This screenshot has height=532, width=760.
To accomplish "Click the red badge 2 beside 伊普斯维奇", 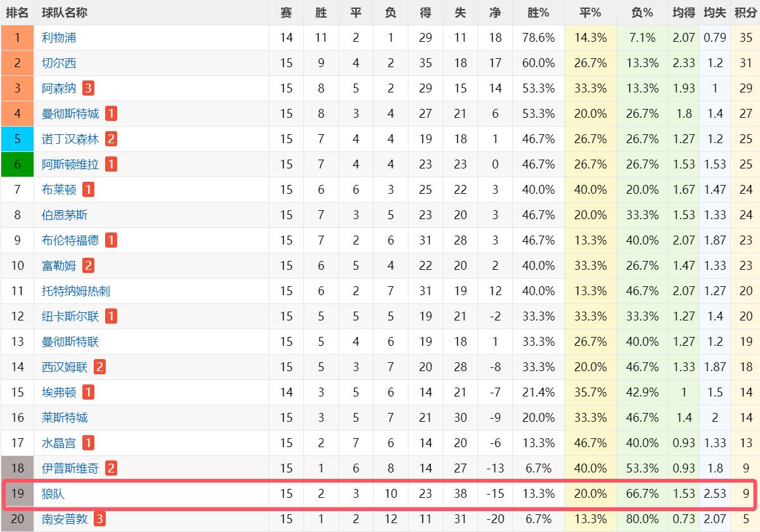I will coord(111,468).
